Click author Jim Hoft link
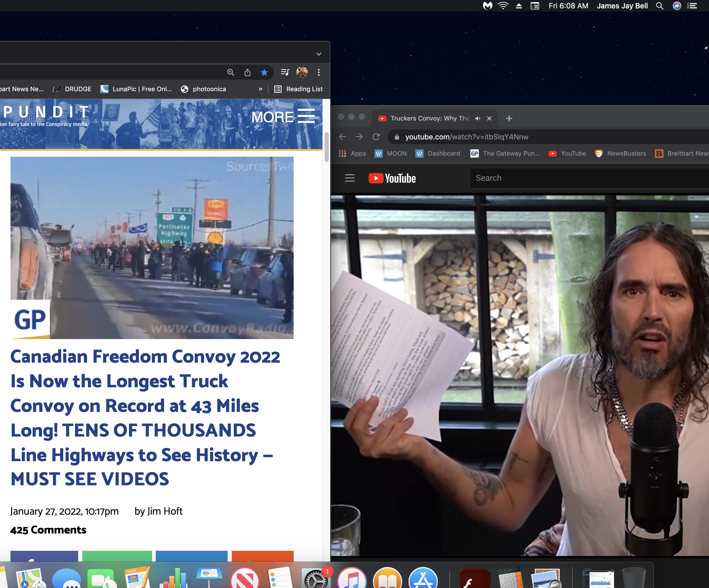 [165, 511]
